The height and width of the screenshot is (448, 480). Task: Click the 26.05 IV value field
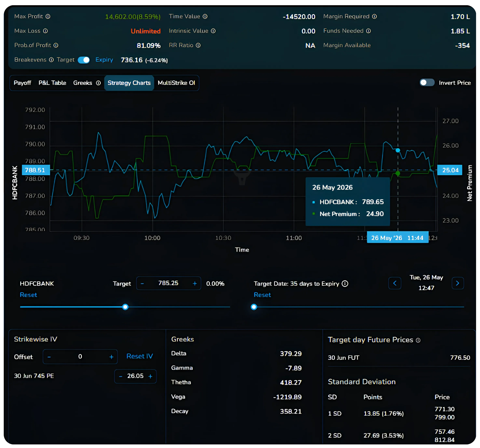click(x=135, y=376)
